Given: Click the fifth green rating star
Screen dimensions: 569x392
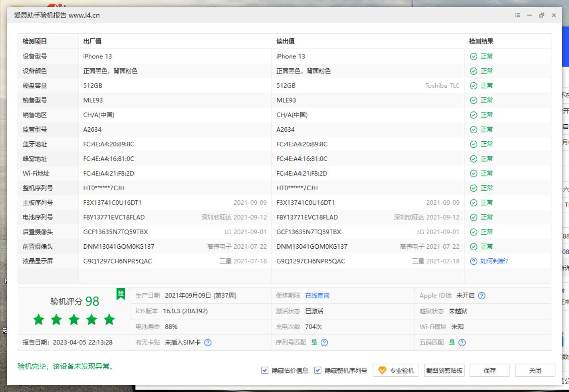Looking at the screenshot, I should (109, 320).
